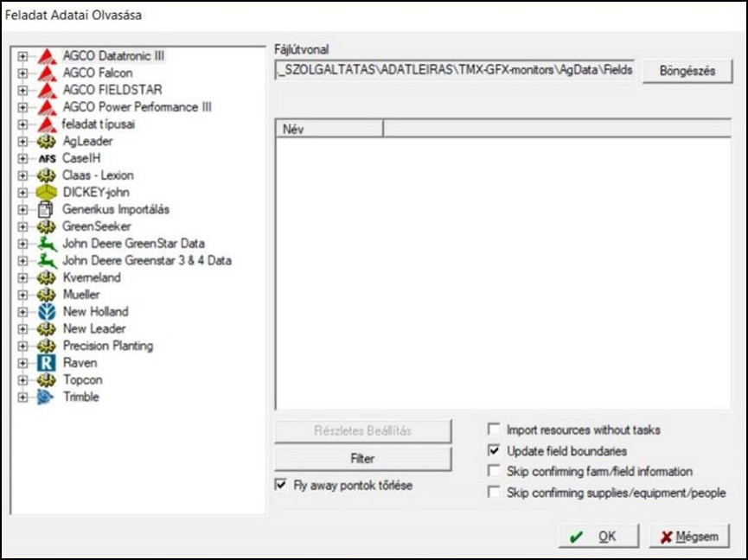Viewport: 748px width, 560px height.
Task: Expand the Raven tree node
Action: coord(22,363)
